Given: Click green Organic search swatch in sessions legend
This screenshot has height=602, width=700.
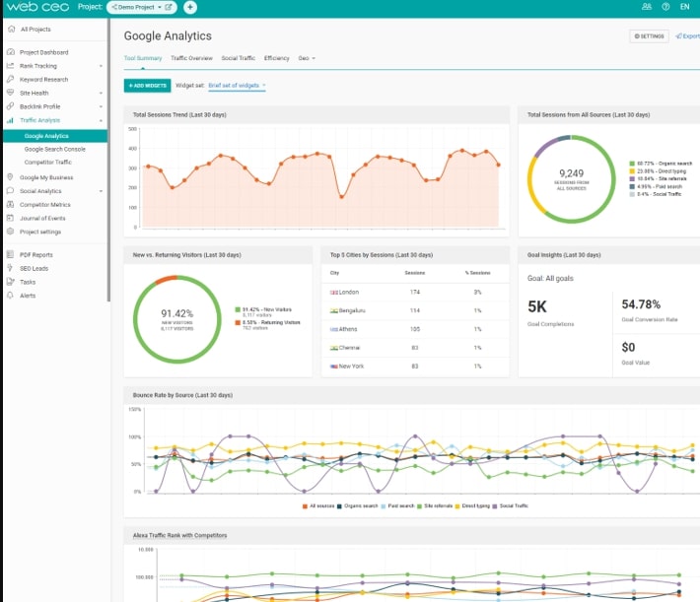Looking at the screenshot, I should (632, 164).
